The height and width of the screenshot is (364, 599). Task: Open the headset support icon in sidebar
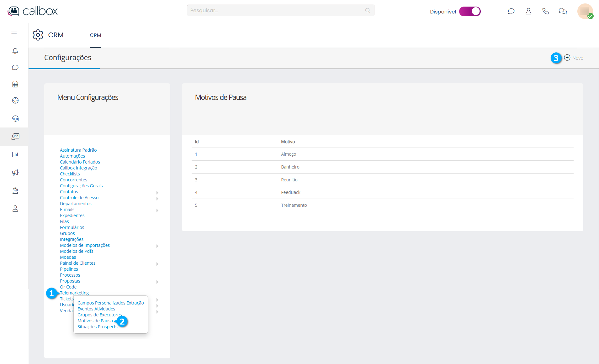[15, 118]
